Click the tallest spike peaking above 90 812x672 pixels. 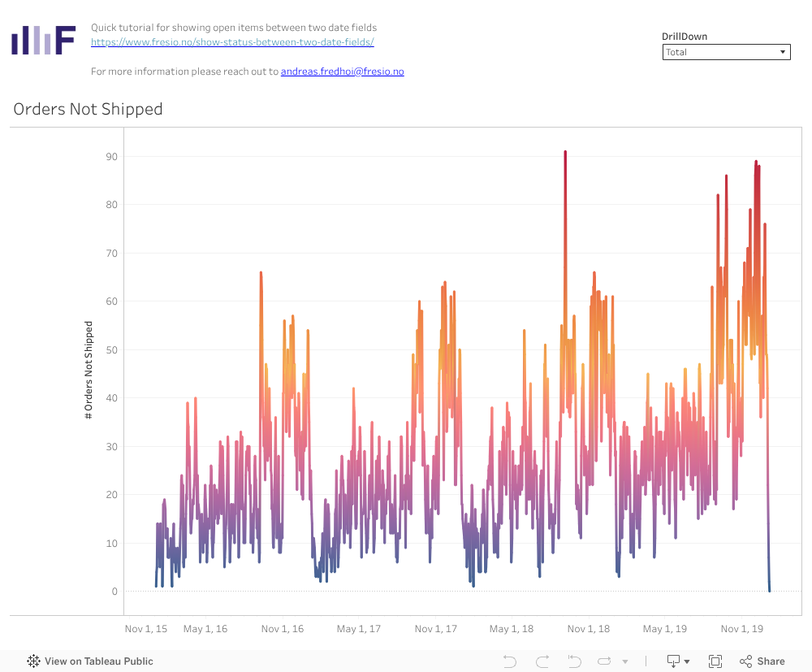click(x=565, y=153)
